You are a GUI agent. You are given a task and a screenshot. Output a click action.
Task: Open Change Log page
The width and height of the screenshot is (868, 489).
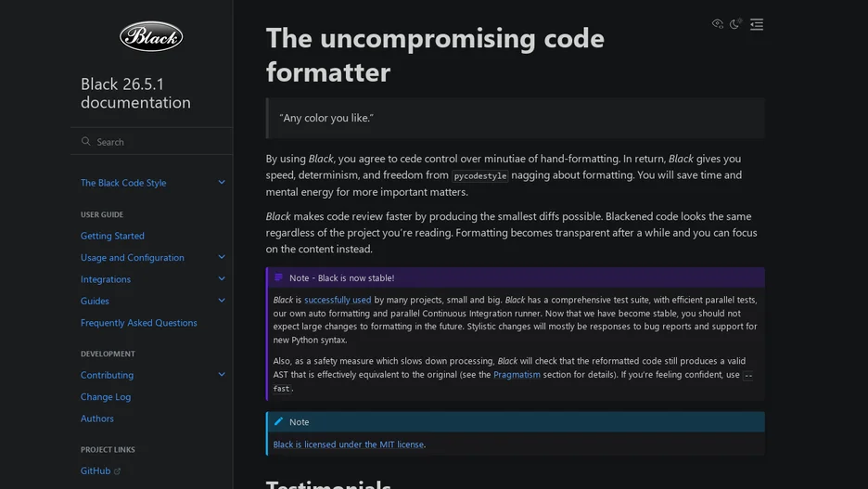106,396
